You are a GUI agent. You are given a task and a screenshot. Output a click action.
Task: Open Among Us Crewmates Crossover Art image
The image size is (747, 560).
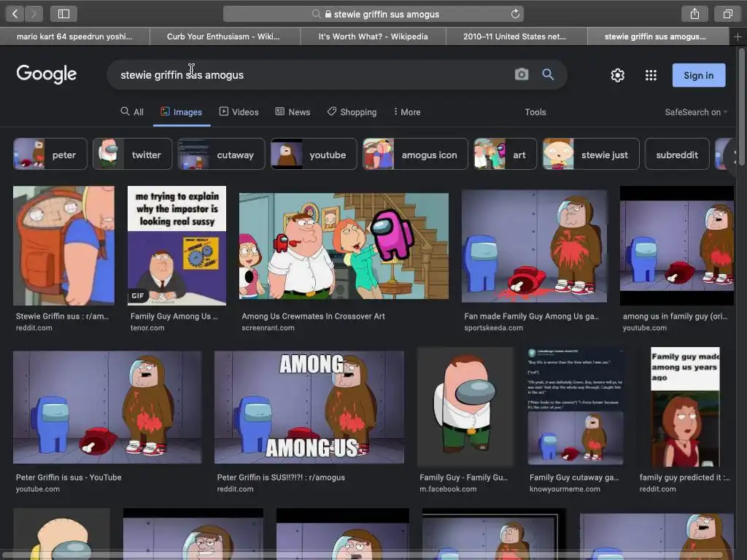point(344,246)
